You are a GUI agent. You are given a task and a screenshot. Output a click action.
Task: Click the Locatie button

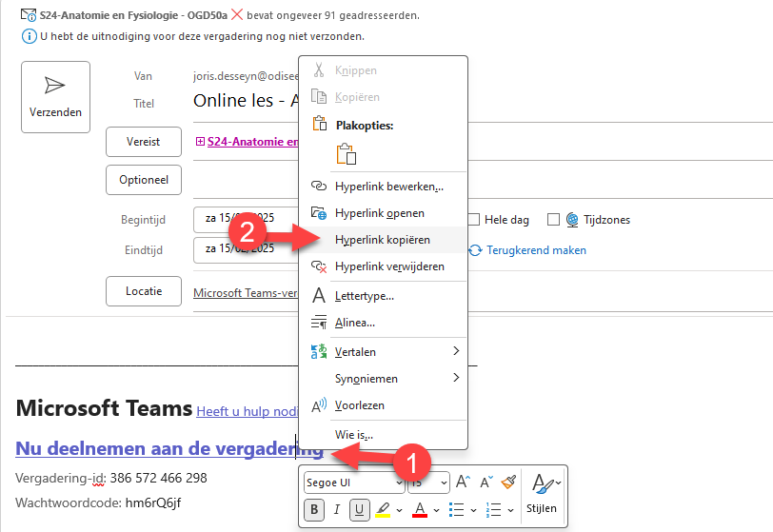(x=144, y=291)
